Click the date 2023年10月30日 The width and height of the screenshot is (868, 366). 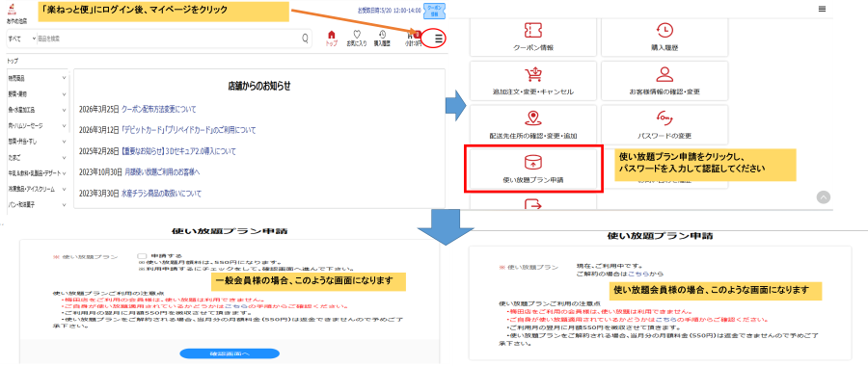tap(101, 172)
